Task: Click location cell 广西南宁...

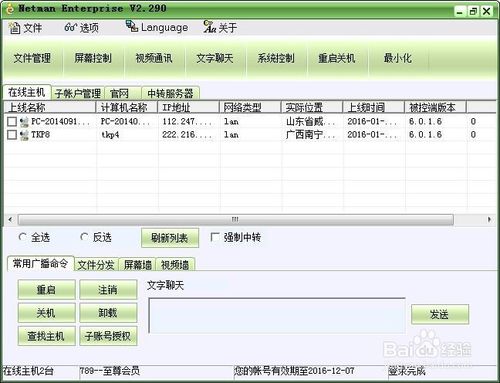Action: point(311,135)
